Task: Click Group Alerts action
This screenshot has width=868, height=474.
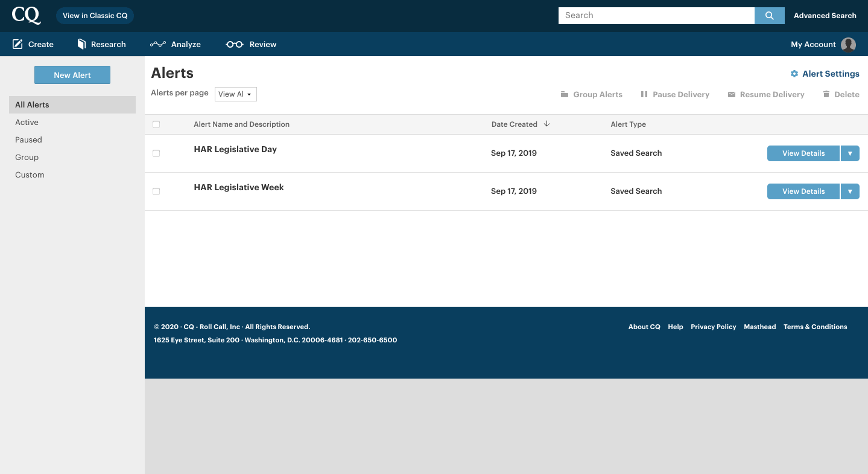Action: coord(592,94)
